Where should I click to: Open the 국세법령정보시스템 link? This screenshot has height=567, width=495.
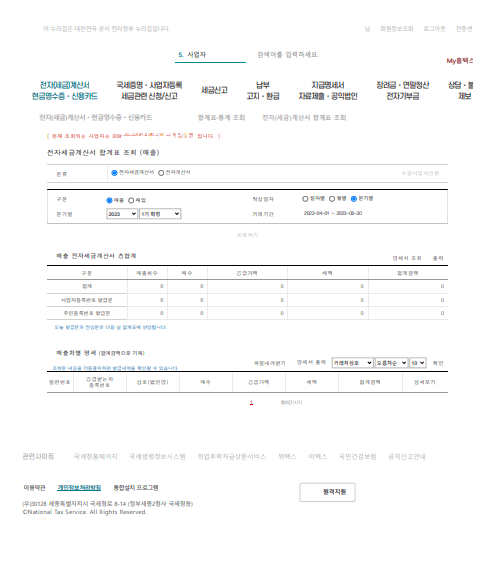coord(157,456)
